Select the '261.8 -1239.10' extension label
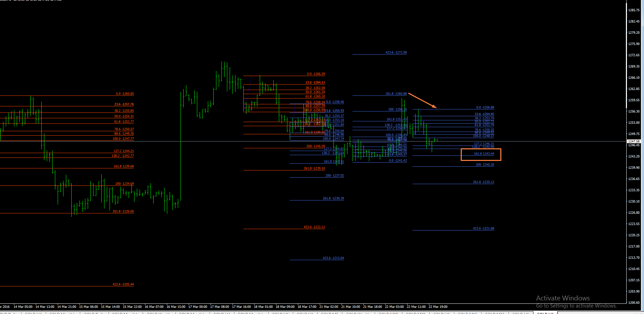 click(314, 168)
